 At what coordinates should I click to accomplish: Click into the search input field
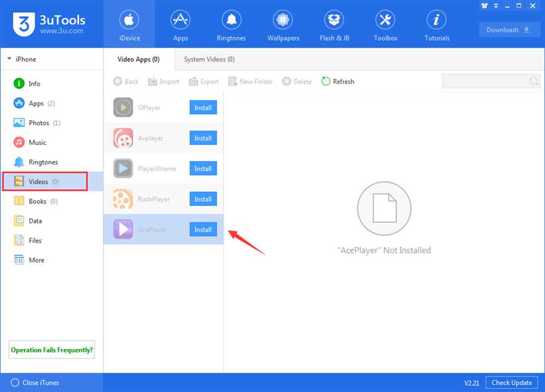point(484,82)
